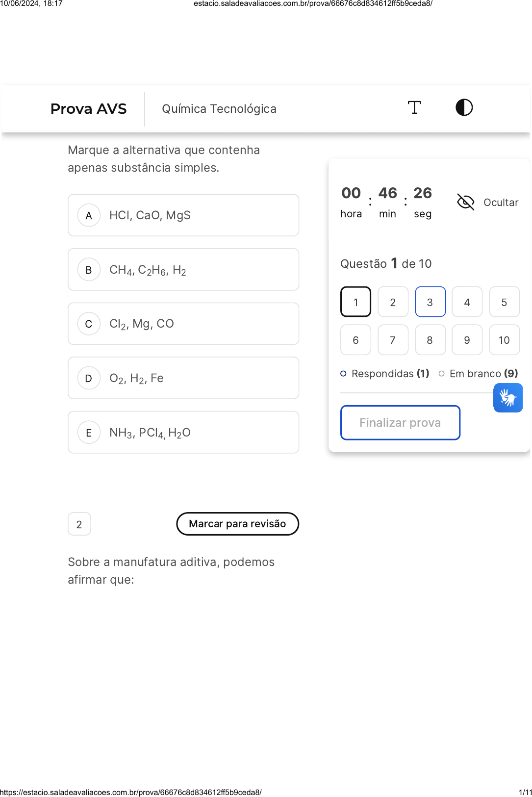This screenshot has height=797, width=532.
Task: Jump to question 10
Action: click(x=504, y=340)
